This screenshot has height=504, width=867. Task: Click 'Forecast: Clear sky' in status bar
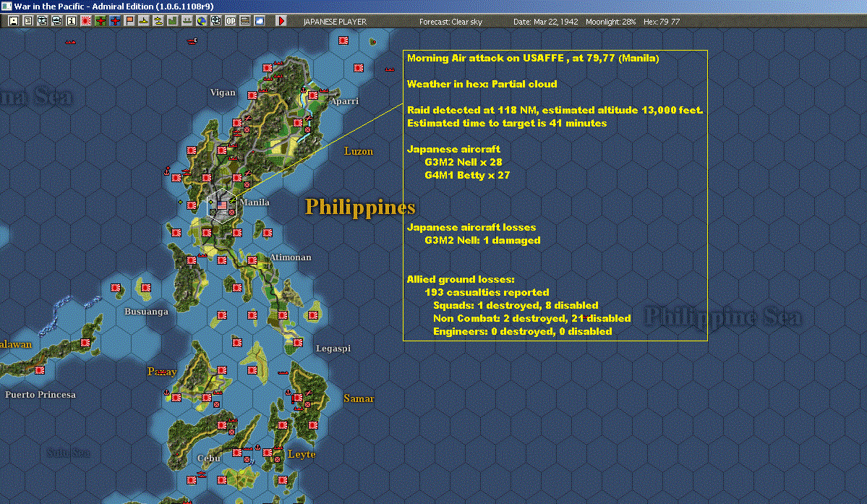450,22
